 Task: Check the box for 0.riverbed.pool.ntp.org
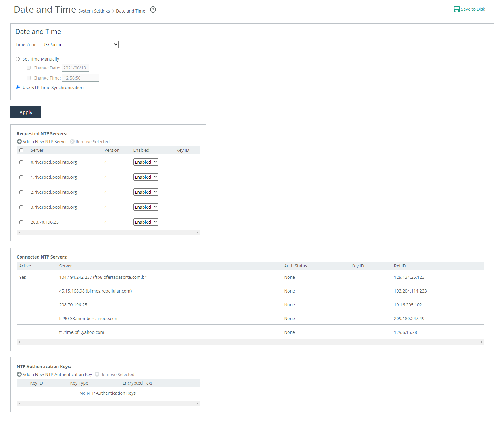[x=21, y=162]
